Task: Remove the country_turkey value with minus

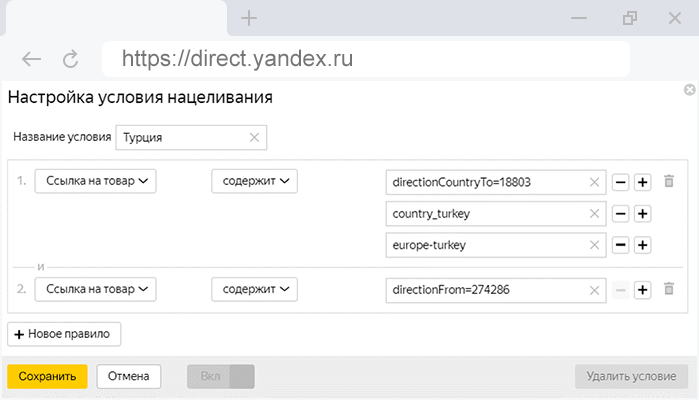Action: tap(620, 214)
